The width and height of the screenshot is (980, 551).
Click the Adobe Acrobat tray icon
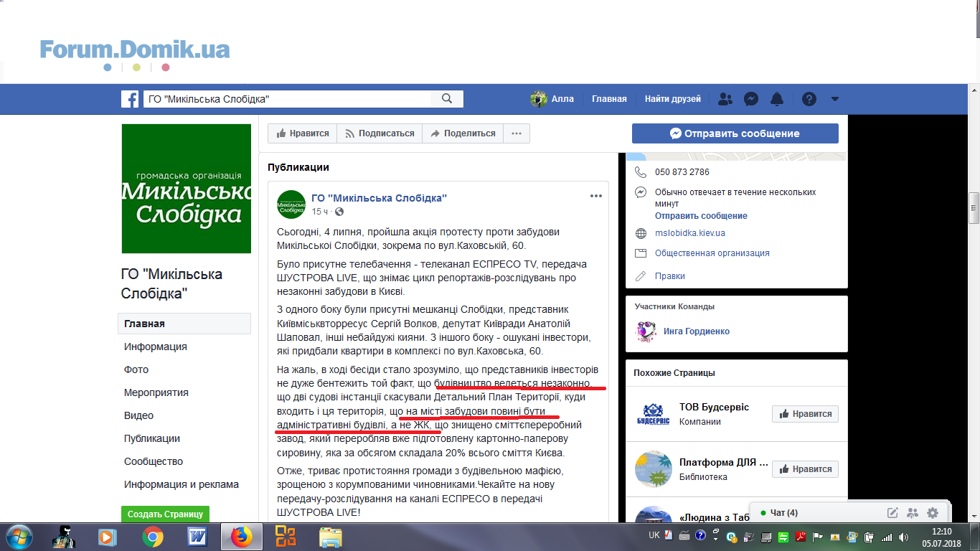coord(800,537)
